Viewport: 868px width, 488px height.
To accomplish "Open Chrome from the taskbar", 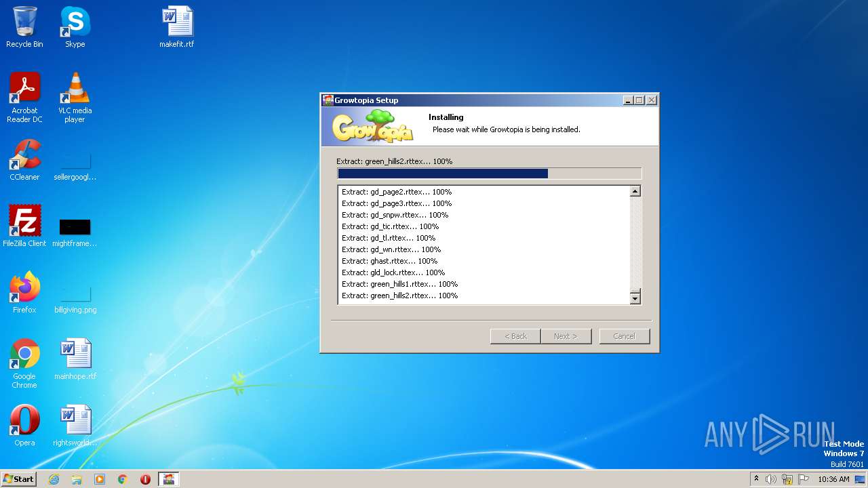I will click(123, 479).
